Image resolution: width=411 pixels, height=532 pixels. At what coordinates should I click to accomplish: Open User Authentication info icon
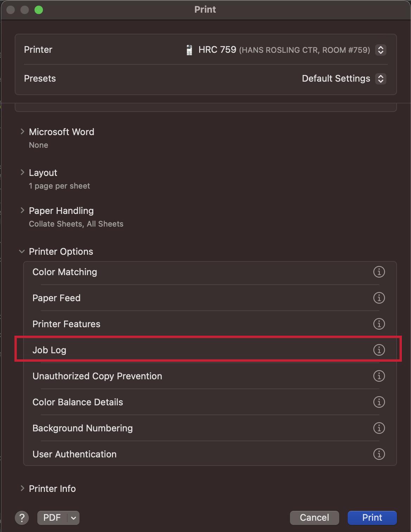tap(379, 454)
